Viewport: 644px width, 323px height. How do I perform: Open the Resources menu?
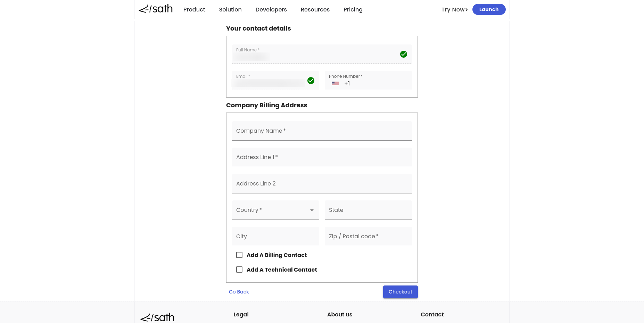click(315, 9)
